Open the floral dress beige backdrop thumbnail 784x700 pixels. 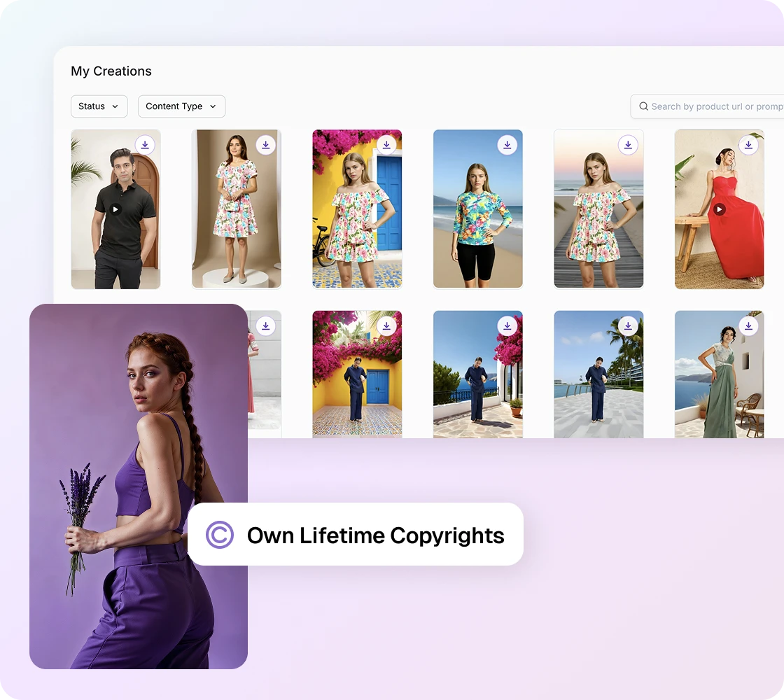tap(237, 209)
